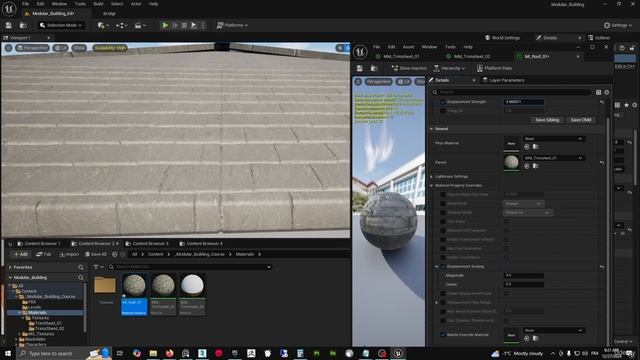Switch to Content Browser 1 tab
640x360 pixels.
coord(42,244)
